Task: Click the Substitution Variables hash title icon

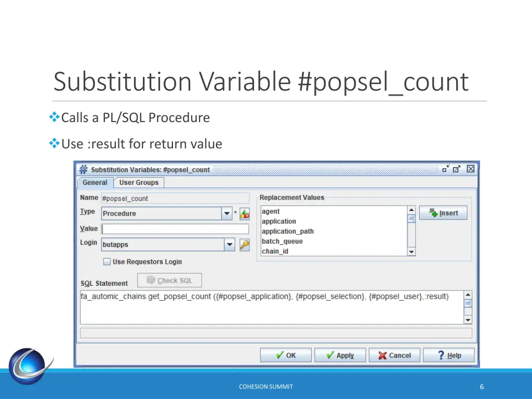Action: point(83,169)
